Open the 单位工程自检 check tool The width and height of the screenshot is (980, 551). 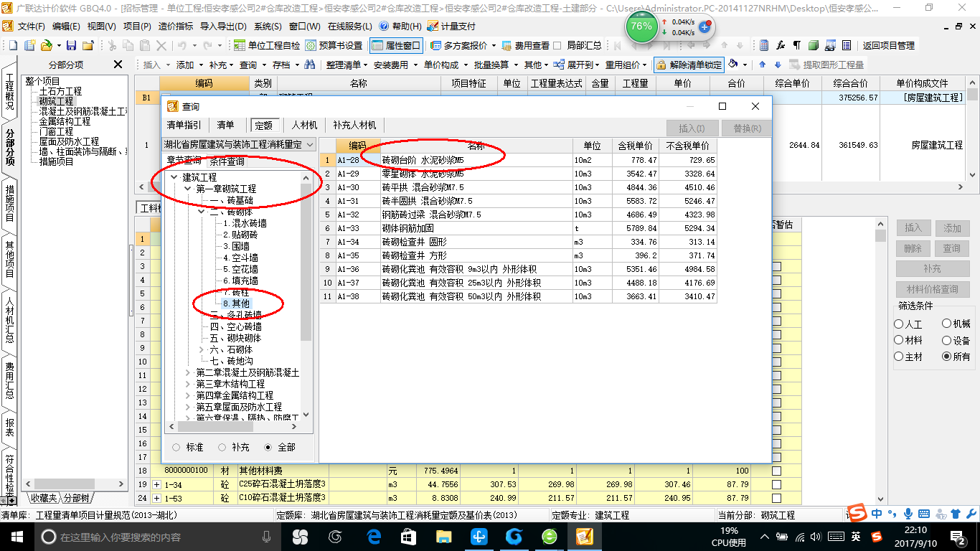(267, 45)
